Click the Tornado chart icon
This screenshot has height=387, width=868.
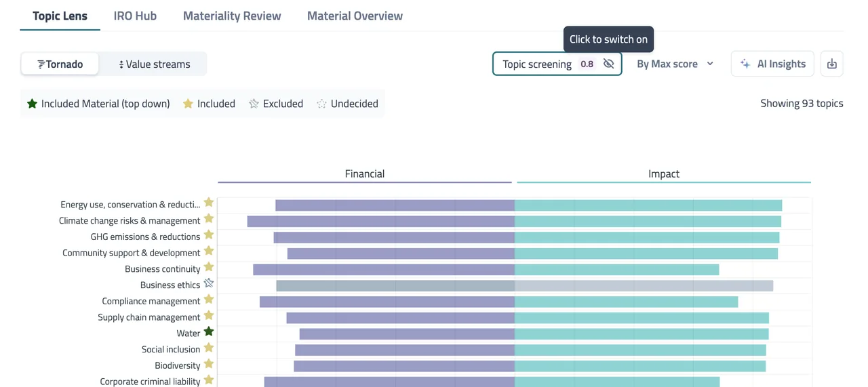coord(41,64)
